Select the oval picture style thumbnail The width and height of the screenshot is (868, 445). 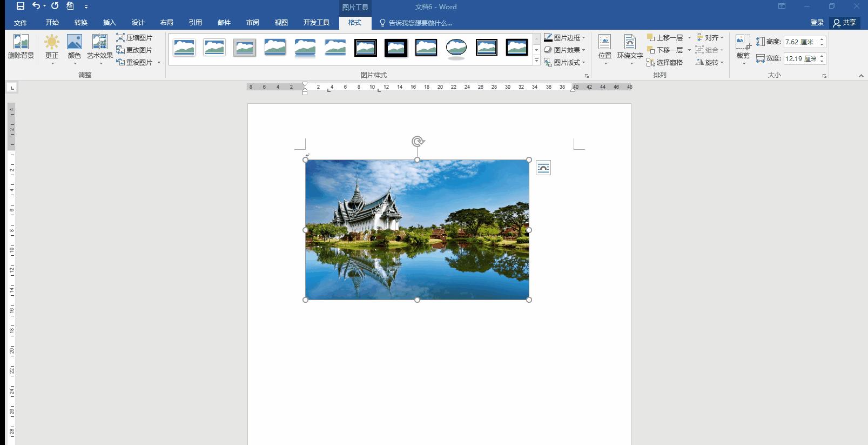pyautogui.click(x=456, y=48)
